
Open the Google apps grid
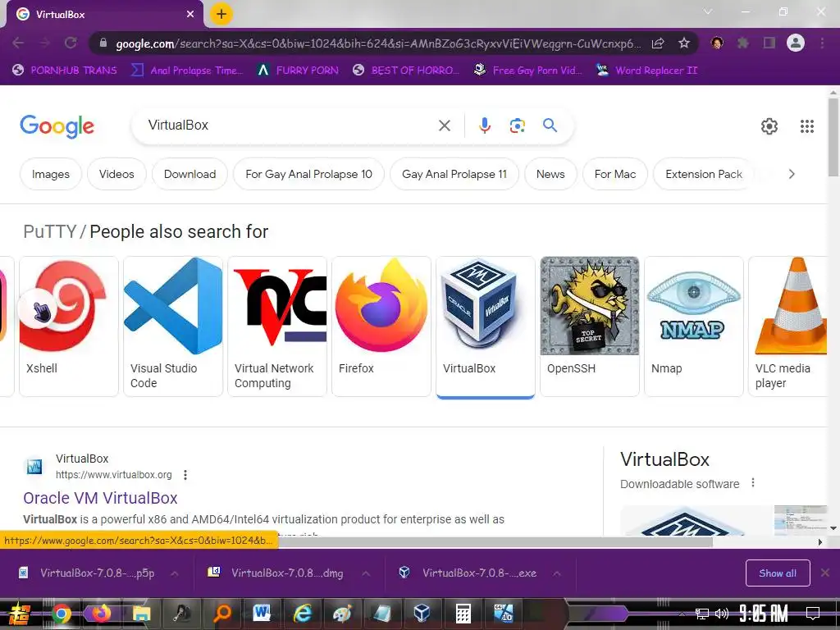tap(807, 126)
